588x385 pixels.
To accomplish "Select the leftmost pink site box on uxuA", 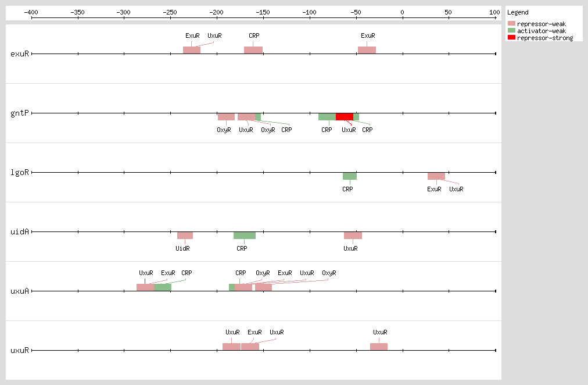I will 145,287.
